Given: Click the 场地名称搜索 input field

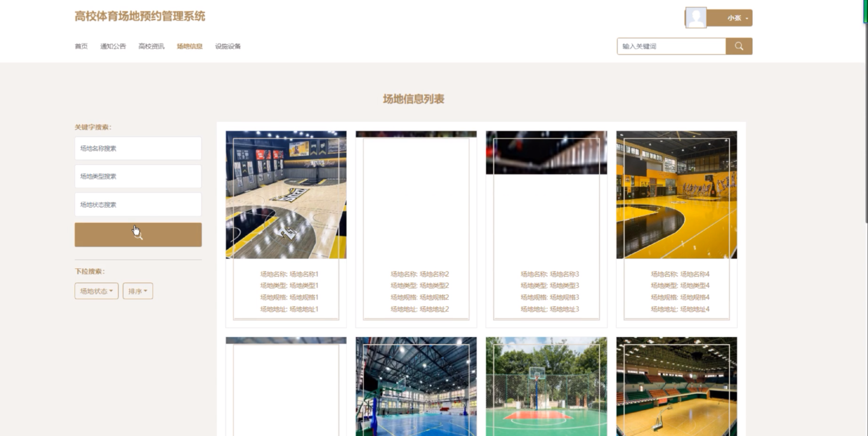Looking at the screenshot, I should click(138, 148).
